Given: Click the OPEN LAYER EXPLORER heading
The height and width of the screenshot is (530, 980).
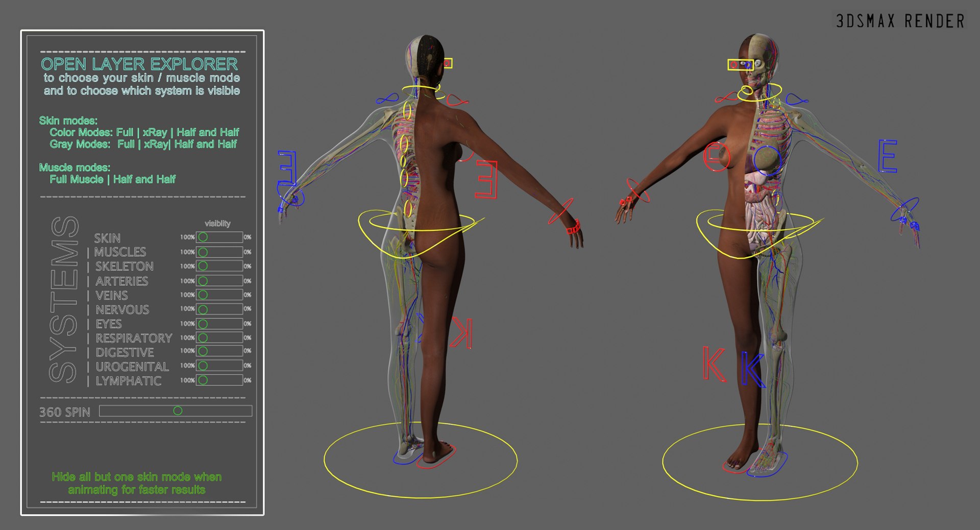Looking at the screenshot, I should tap(139, 64).
